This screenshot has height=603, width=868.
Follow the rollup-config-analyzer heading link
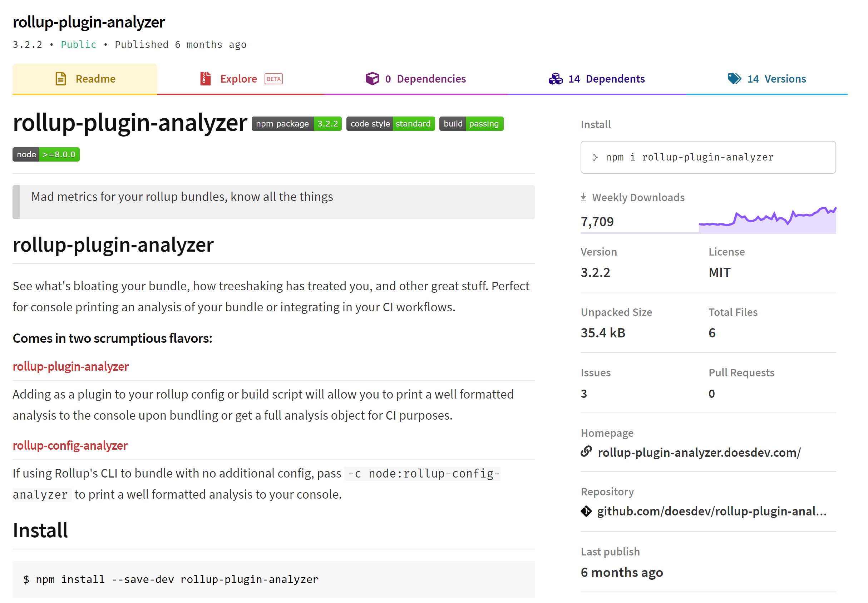(70, 445)
